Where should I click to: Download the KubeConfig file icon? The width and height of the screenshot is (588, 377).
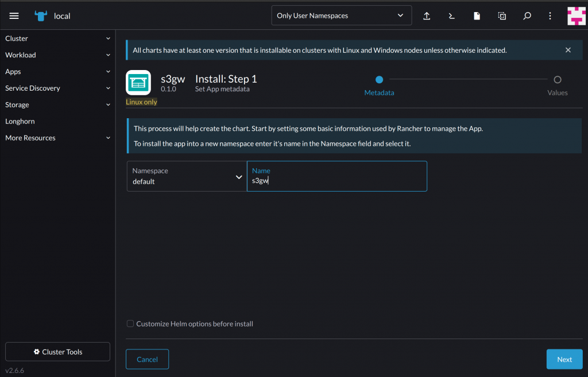coord(477,16)
